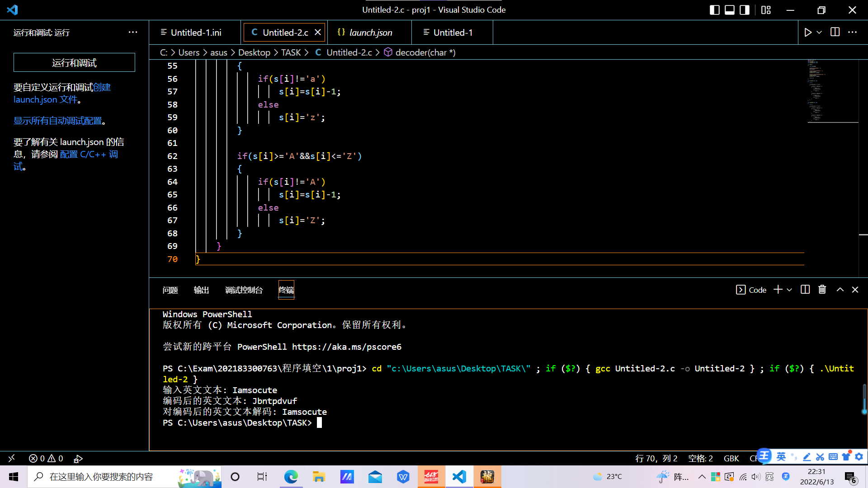
Task: Open the 问题 panel tab
Action: coord(170,290)
